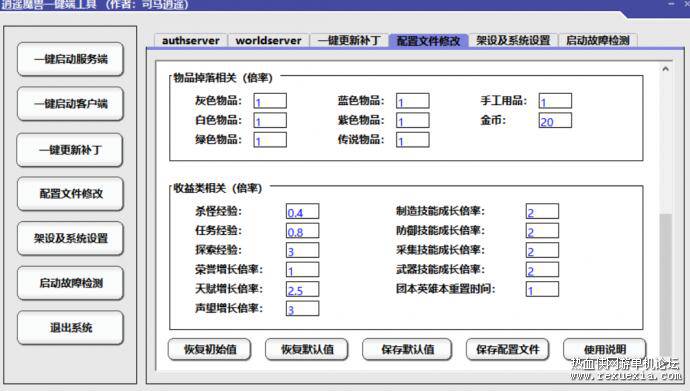The height and width of the screenshot is (391, 690).
Task: Click the 传说物品 rate input field
Action: (413, 140)
